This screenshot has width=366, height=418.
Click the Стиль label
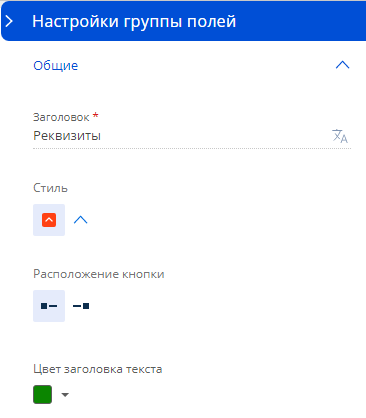50,188
